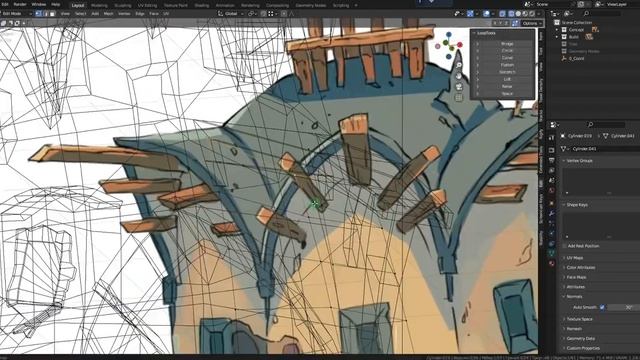
Task: Open Modifiers wrench properties tab
Action: [x=551, y=213]
